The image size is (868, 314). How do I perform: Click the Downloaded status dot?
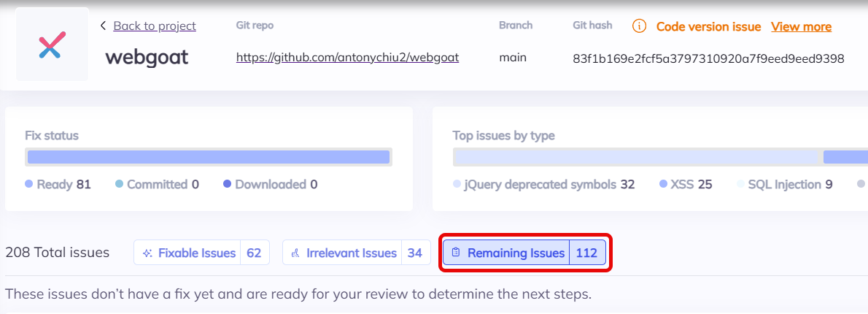click(228, 184)
